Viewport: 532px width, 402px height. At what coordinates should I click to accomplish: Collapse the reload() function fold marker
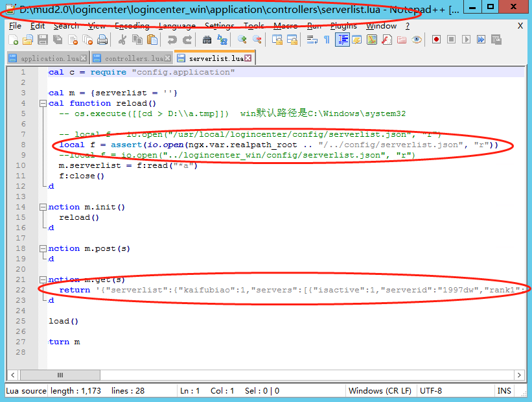point(43,103)
